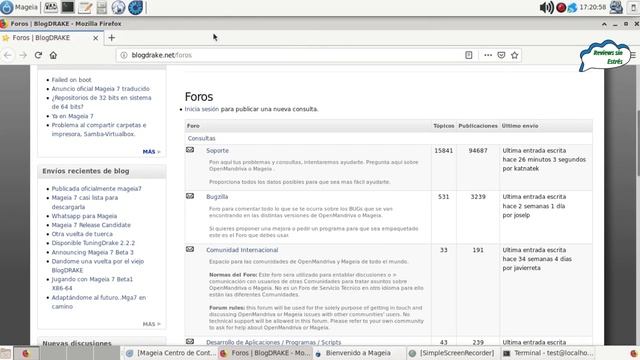Click the volume speaker tray icon
Screen dimensions: 640x360
546,7
